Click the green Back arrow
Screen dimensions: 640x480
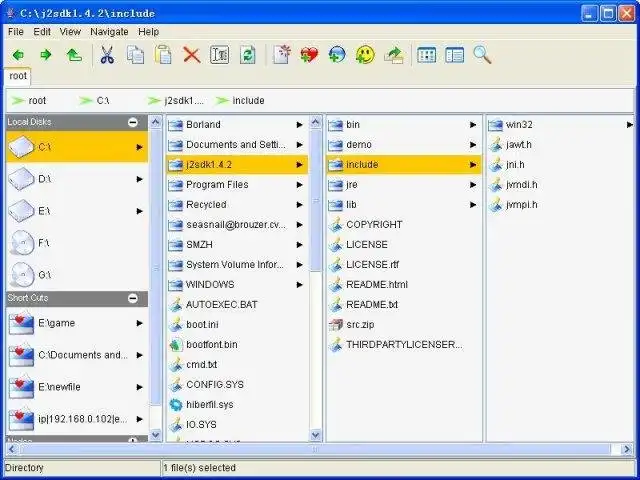click(18, 55)
